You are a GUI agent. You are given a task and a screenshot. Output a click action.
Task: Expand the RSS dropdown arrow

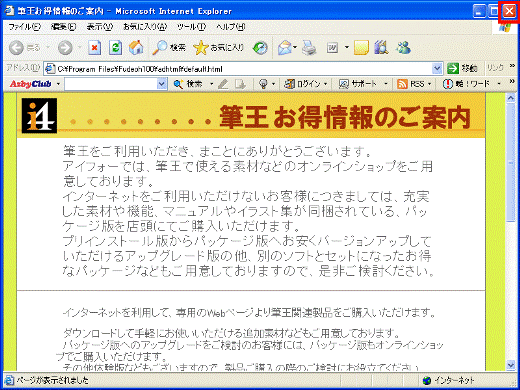click(x=429, y=84)
